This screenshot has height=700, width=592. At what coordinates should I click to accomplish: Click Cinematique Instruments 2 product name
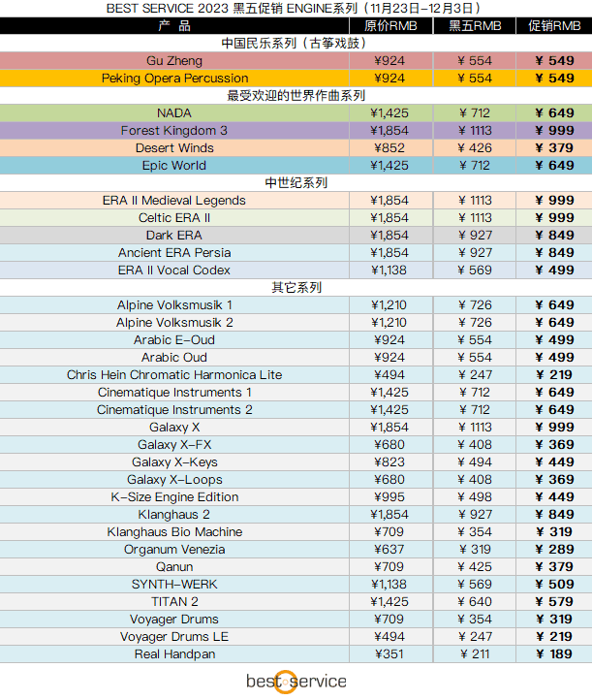pyautogui.click(x=174, y=409)
